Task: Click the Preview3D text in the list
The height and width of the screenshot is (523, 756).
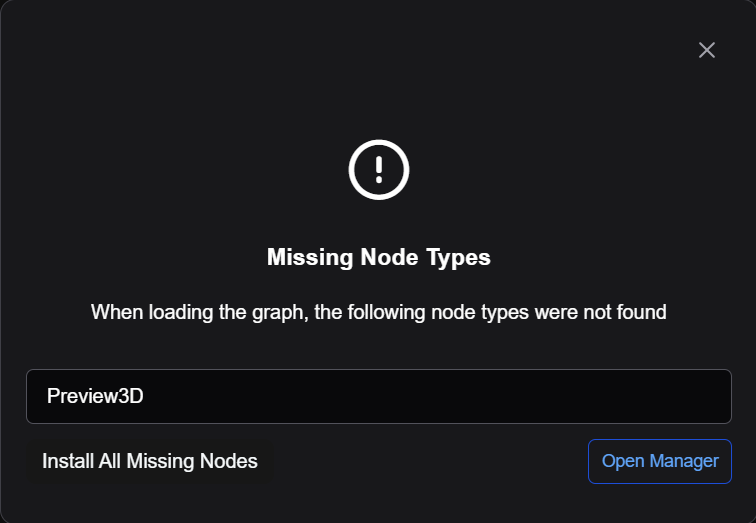Action: pyautogui.click(x=95, y=396)
